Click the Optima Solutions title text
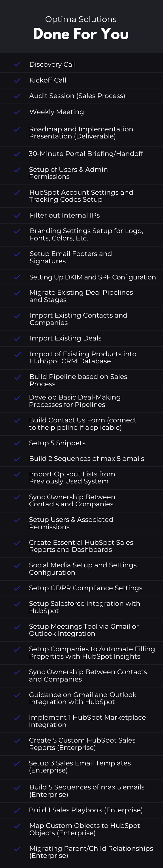This screenshot has width=163, height=868. tap(81, 19)
